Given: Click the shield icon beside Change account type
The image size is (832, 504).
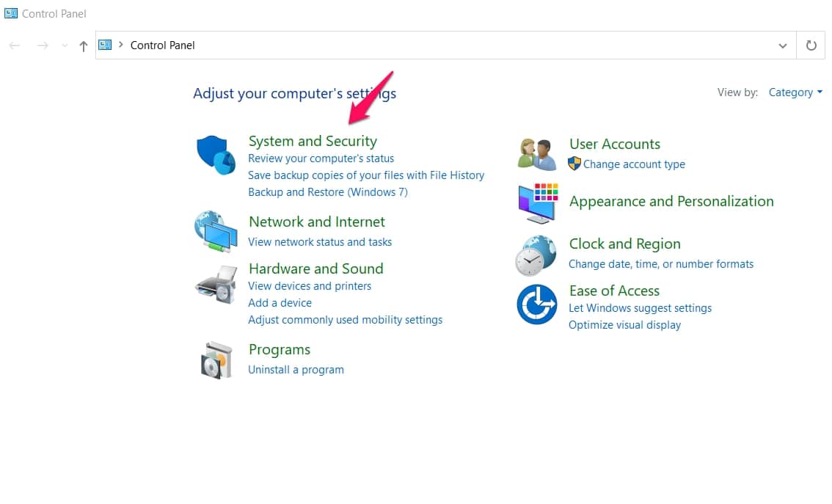Looking at the screenshot, I should [574, 164].
